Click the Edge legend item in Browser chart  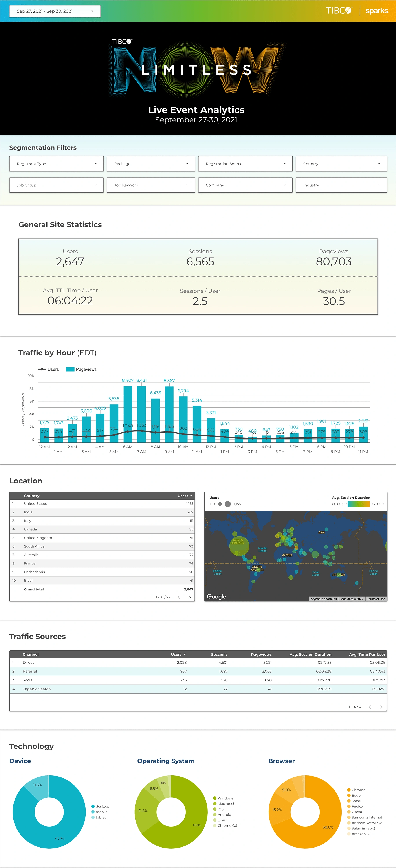(x=354, y=795)
